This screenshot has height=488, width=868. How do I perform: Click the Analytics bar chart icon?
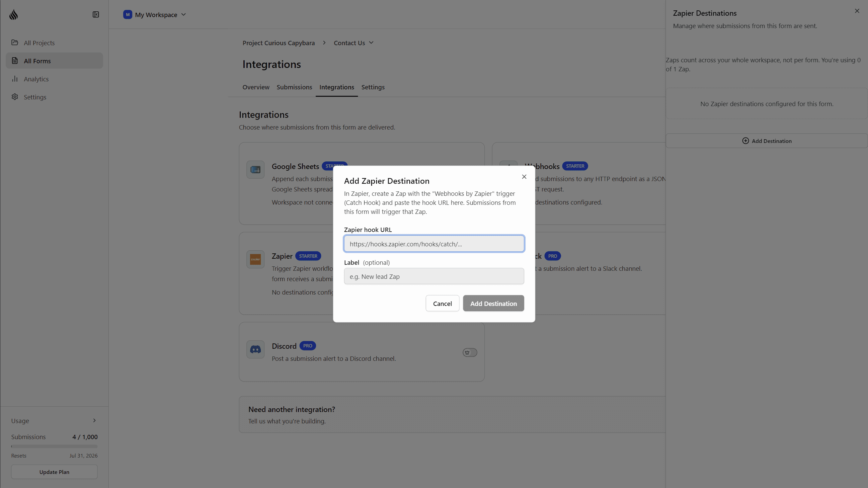click(15, 79)
